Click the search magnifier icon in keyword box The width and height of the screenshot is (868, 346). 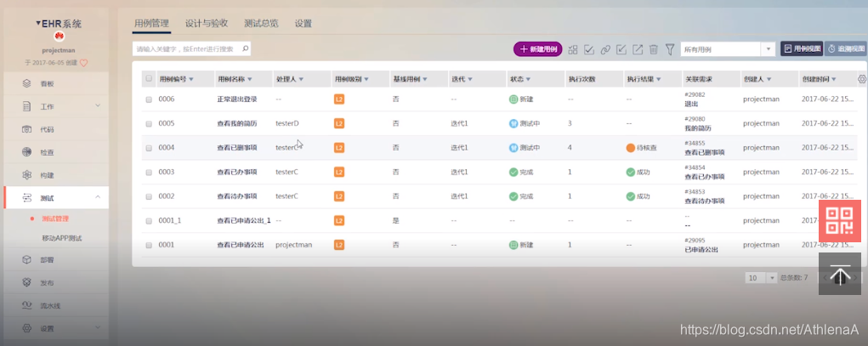click(245, 48)
